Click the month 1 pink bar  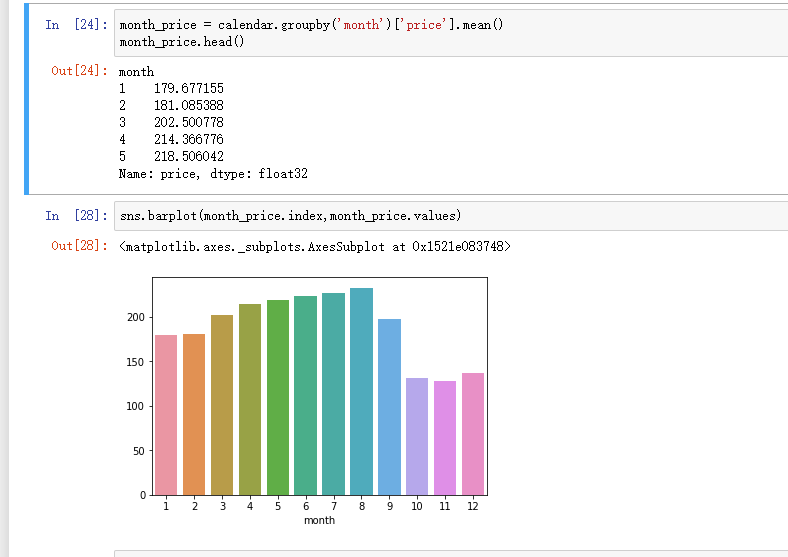point(166,415)
